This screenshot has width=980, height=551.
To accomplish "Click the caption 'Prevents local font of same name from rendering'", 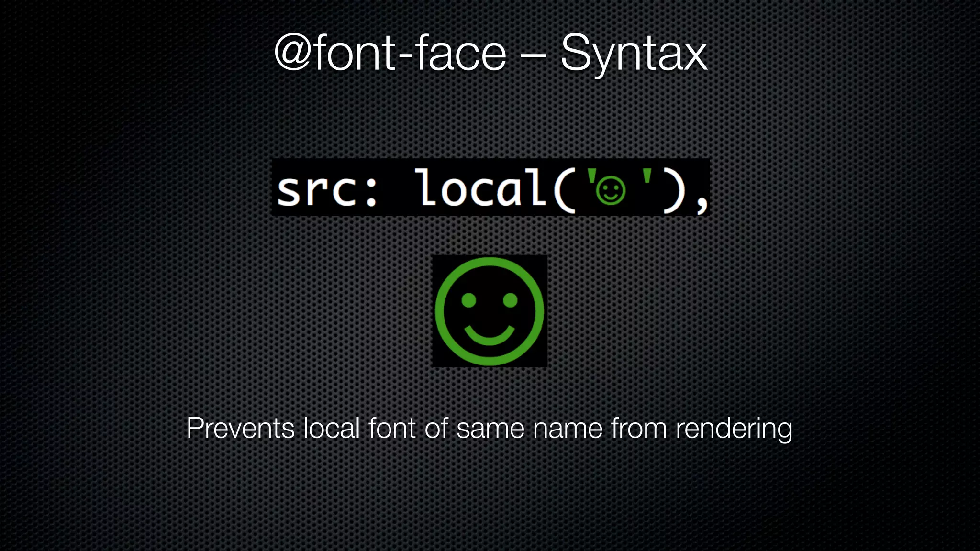I will coord(489,428).
